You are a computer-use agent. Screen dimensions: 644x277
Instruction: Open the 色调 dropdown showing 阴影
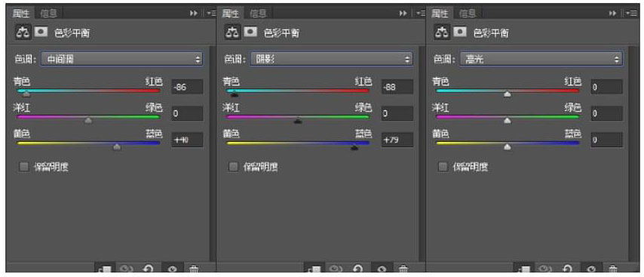point(332,59)
